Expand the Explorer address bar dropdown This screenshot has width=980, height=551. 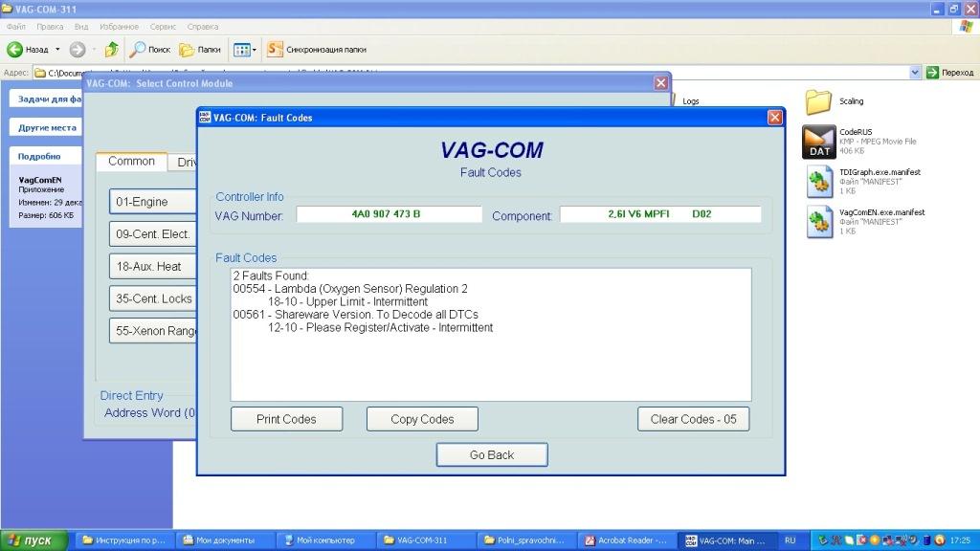pos(915,73)
